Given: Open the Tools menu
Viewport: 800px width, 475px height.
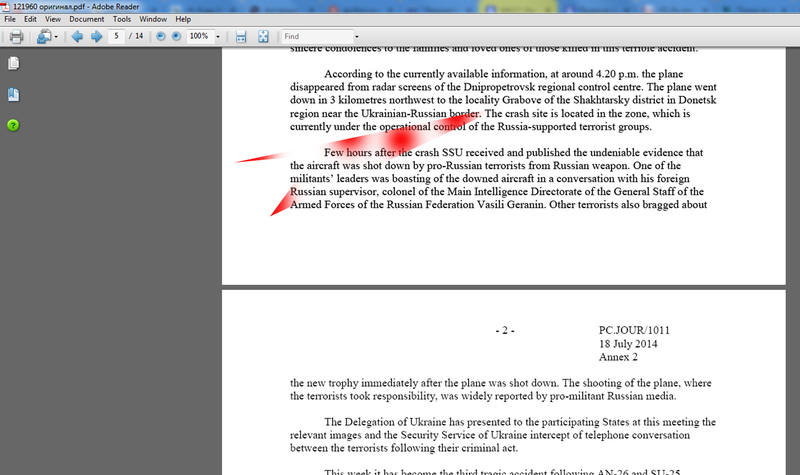Looking at the screenshot, I should click(x=122, y=19).
